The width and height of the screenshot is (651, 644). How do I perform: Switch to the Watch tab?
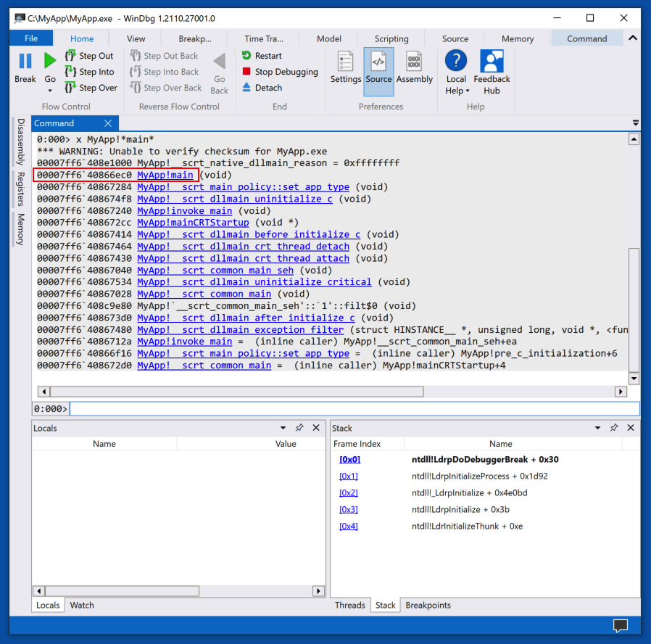pos(82,605)
